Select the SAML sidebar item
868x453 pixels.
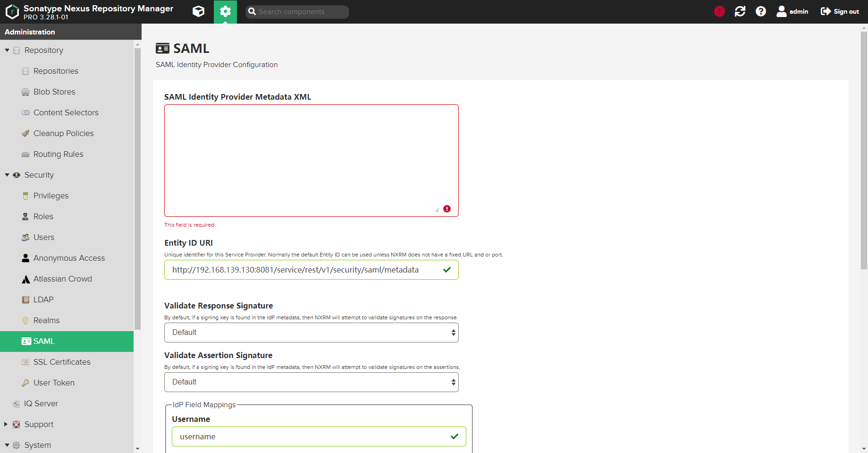[67, 341]
